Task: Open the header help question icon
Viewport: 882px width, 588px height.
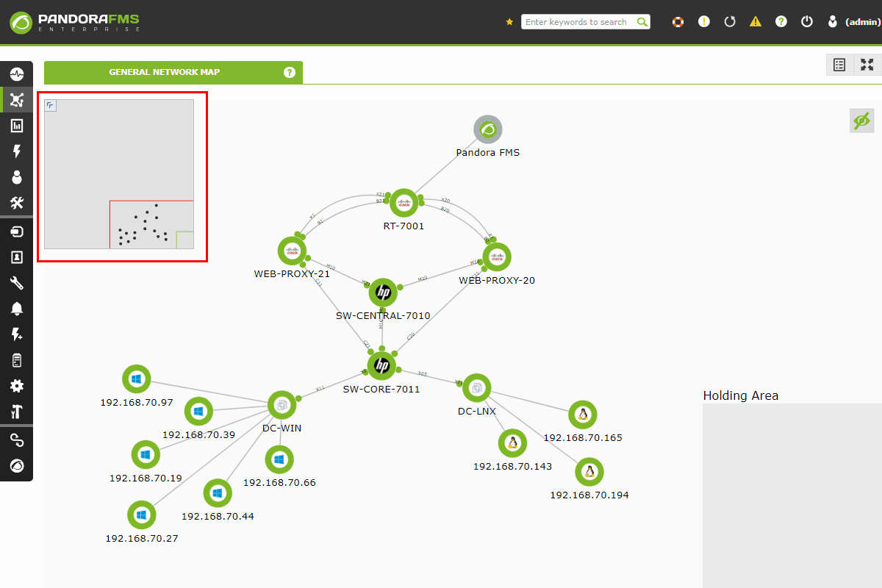Action: coord(781,22)
